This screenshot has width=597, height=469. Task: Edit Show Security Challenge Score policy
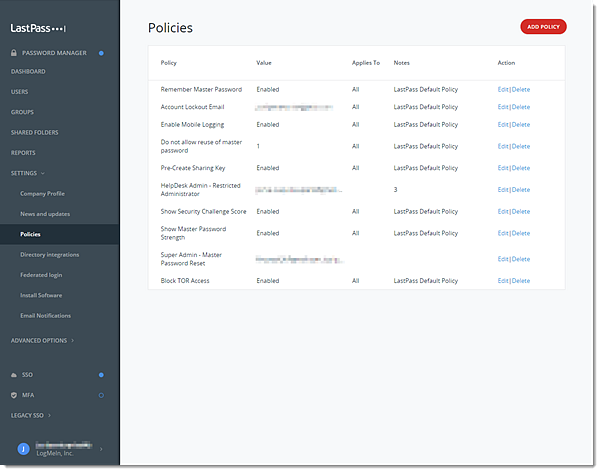coord(503,211)
